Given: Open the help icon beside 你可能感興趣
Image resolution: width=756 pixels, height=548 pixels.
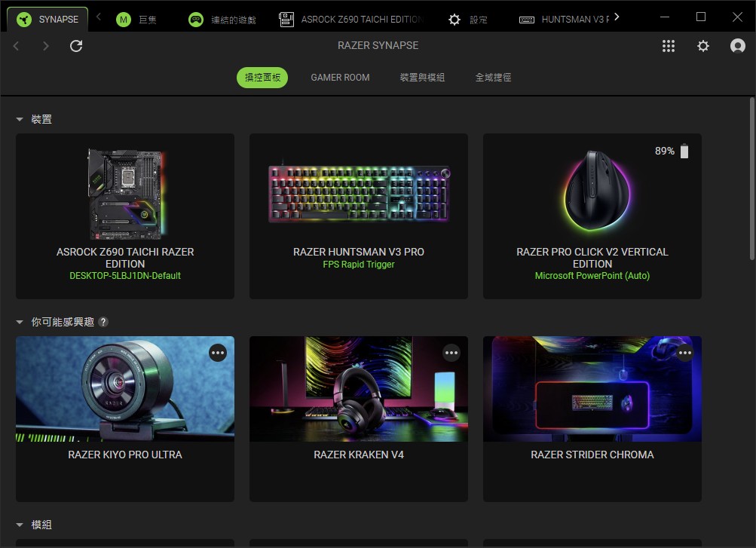Looking at the screenshot, I should coord(103,322).
